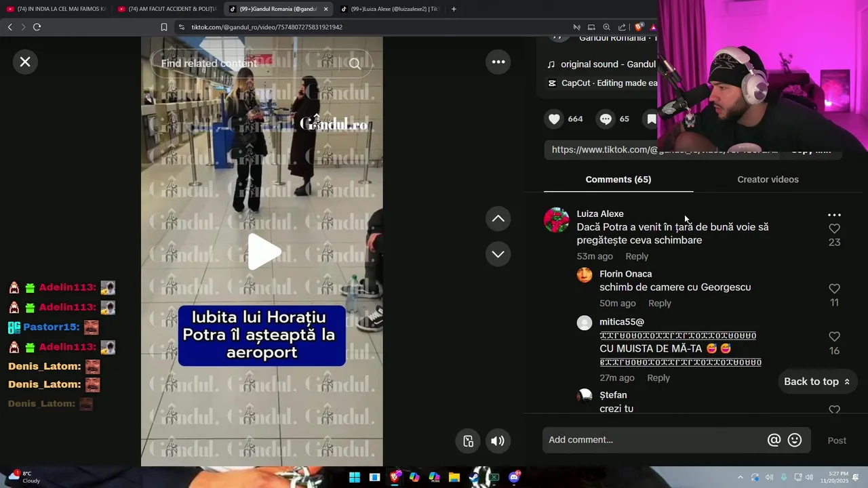Screen dimensions: 868x488
Task: Close the TikTok video viewer
Action: (25, 62)
